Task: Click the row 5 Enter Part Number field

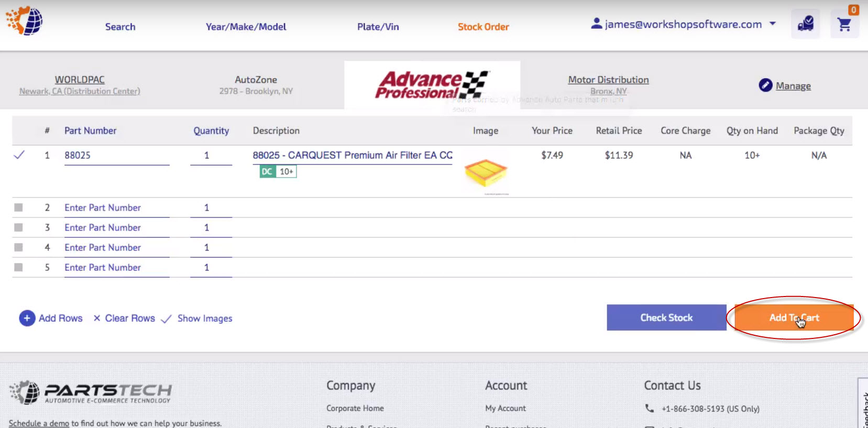Action: 117,267
